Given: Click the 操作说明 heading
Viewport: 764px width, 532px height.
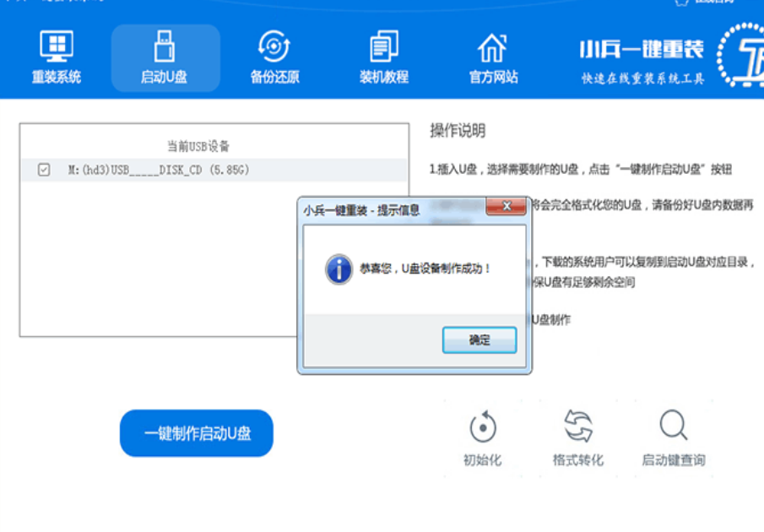Looking at the screenshot, I should 458,131.
